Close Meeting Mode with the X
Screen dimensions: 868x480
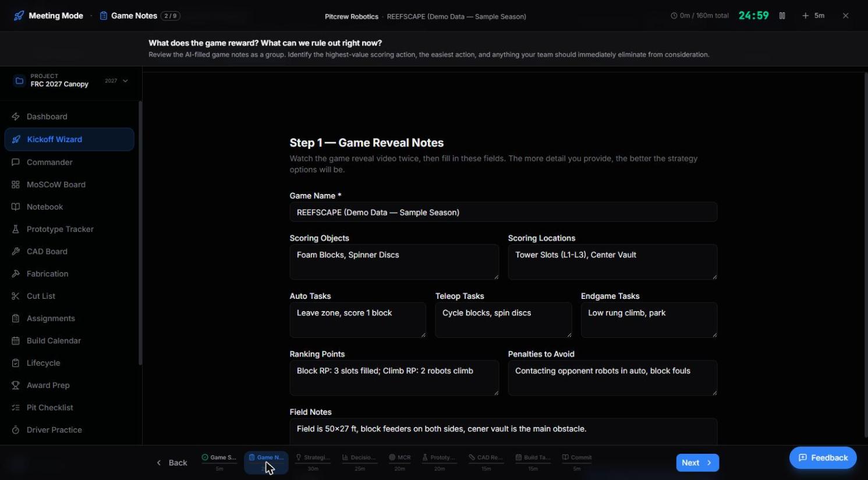click(x=845, y=16)
